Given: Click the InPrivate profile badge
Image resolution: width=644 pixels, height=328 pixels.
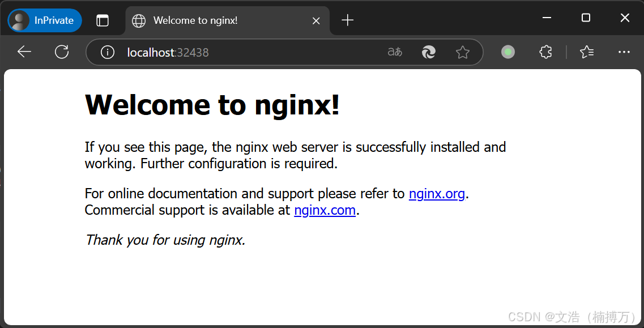Looking at the screenshot, I should point(45,20).
